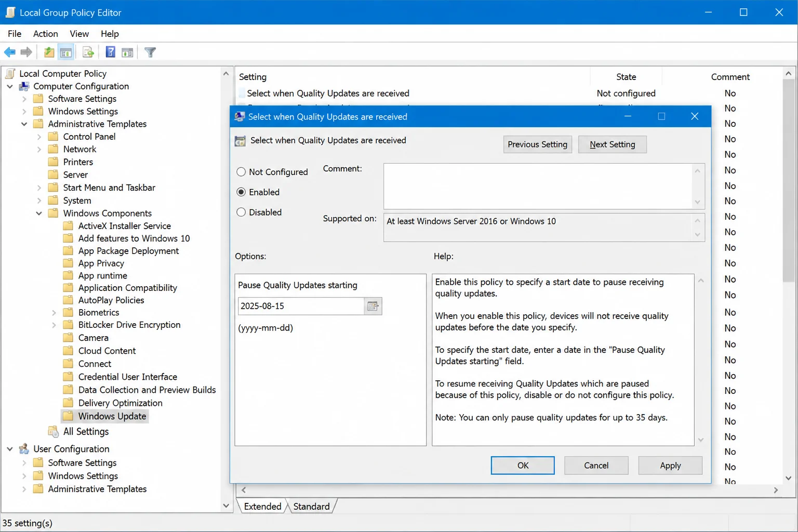Collapse the User Configuration node
Viewport: 798px width, 532px height.
click(10, 449)
